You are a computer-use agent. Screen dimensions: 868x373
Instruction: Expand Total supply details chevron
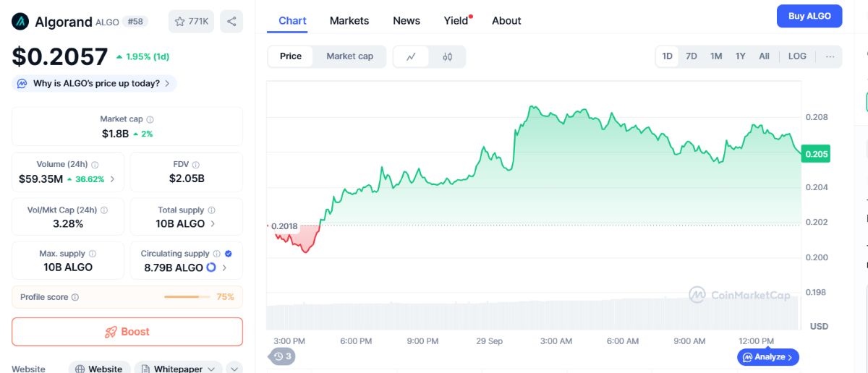(213, 224)
